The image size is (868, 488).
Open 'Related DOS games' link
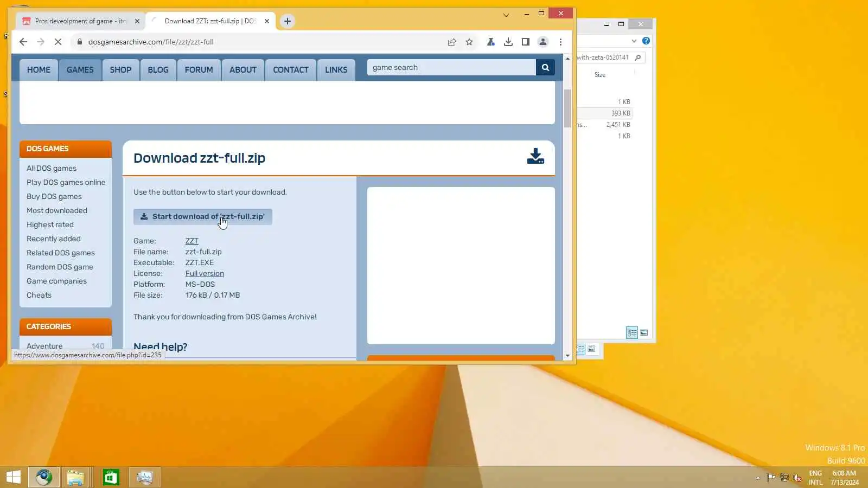coord(61,253)
